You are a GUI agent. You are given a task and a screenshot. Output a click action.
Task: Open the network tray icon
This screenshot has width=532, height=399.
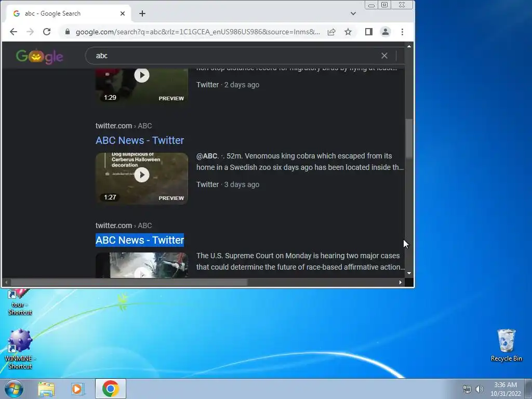point(467,389)
